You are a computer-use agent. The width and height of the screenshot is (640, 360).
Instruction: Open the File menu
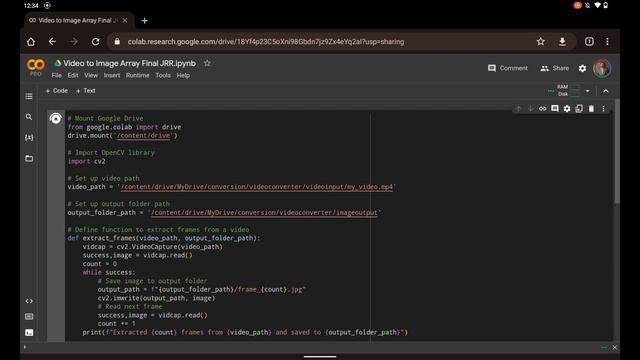pyautogui.click(x=56, y=76)
